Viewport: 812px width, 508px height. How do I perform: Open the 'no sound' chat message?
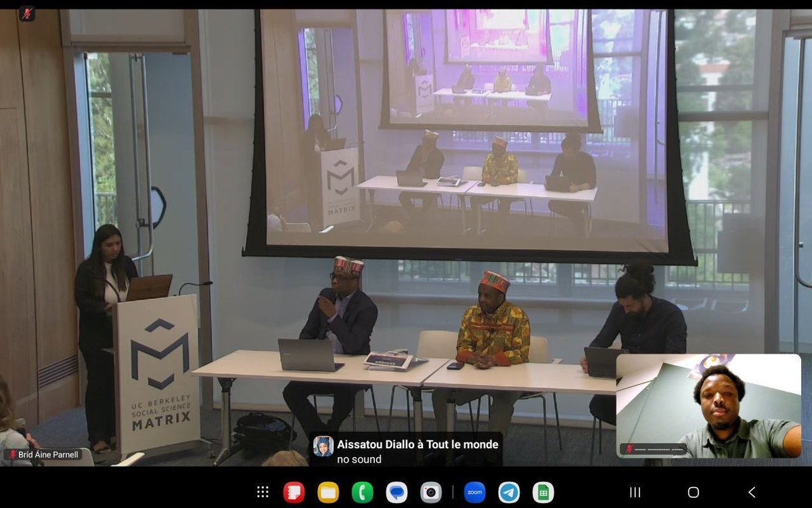tap(359, 459)
